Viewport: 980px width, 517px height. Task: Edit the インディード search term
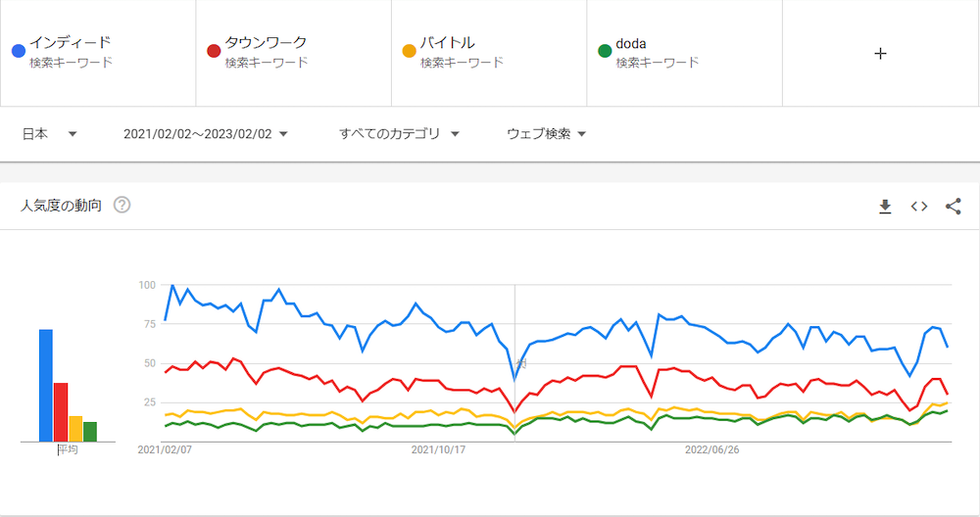tap(71, 42)
